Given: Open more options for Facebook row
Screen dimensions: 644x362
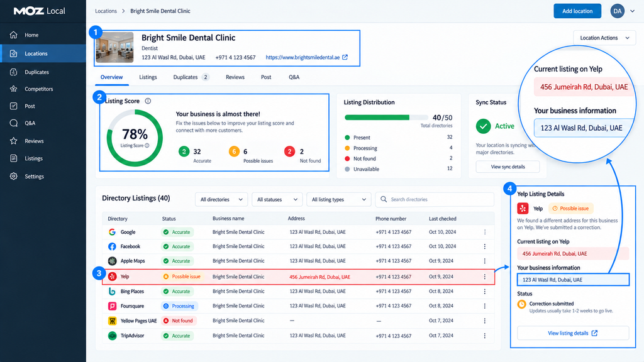Looking at the screenshot, I should [x=485, y=246].
